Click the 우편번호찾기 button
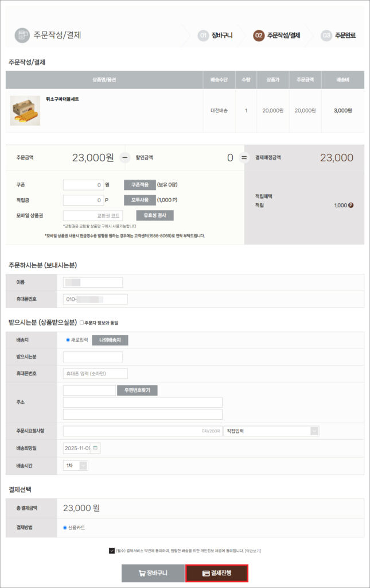The height and width of the screenshot is (588, 370). pos(137,390)
